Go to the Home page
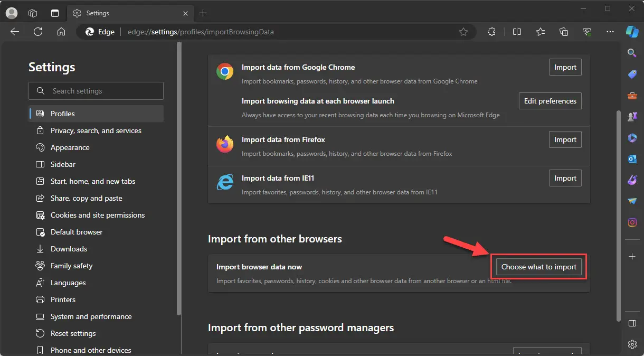The image size is (644, 356). 61,32
